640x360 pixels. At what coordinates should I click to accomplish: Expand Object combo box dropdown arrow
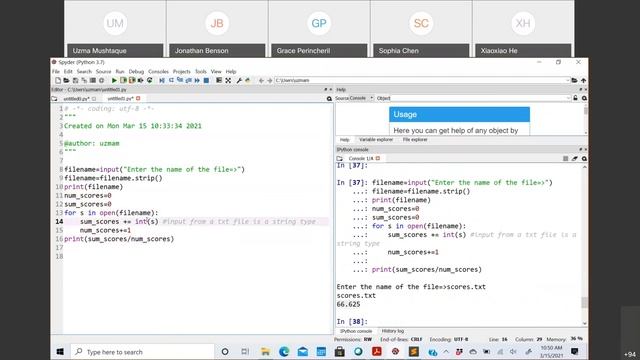click(568, 98)
